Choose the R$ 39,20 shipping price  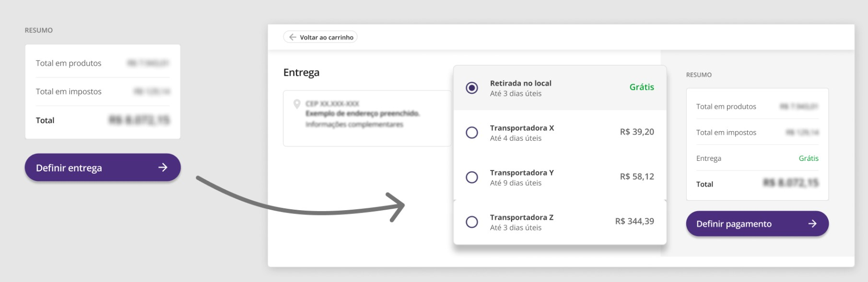click(637, 132)
